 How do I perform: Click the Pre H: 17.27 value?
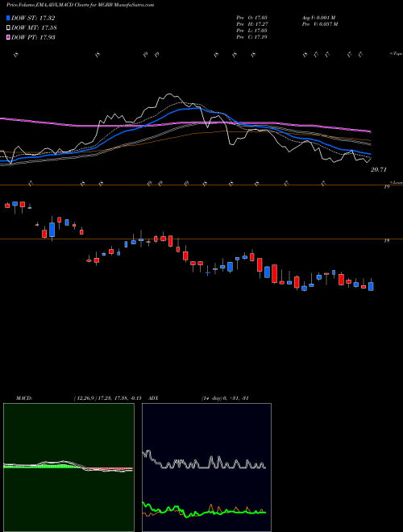(x=251, y=23)
